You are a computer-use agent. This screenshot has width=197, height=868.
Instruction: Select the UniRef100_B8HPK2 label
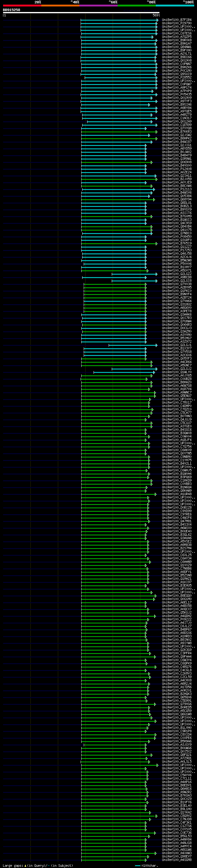176,139
